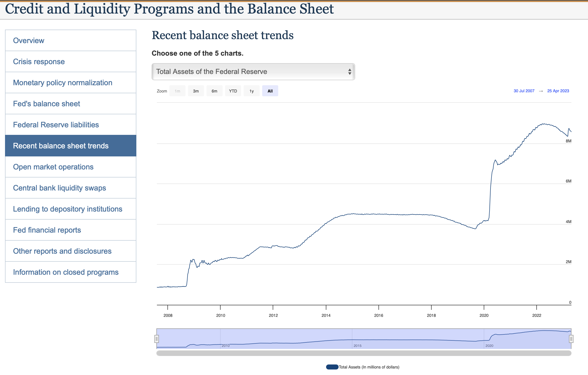Open Information on closed programs
The height and width of the screenshot is (375, 588).
click(x=66, y=272)
